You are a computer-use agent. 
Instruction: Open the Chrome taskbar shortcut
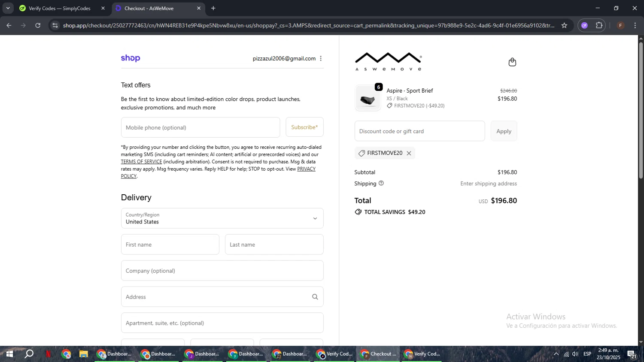pos(66,354)
